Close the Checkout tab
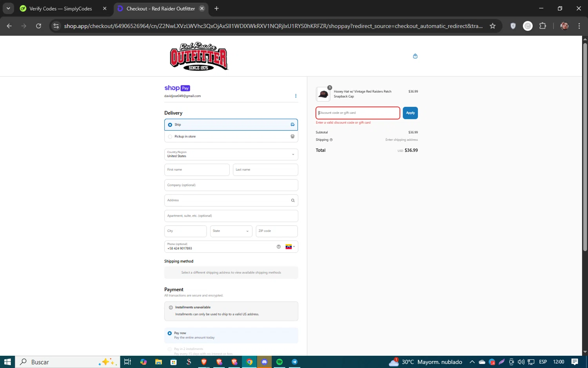This screenshot has width=588, height=368. 202,8
